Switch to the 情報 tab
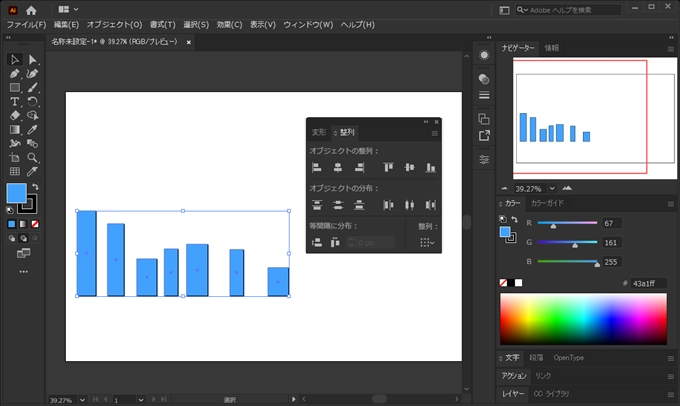This screenshot has height=406, width=680. 552,48
